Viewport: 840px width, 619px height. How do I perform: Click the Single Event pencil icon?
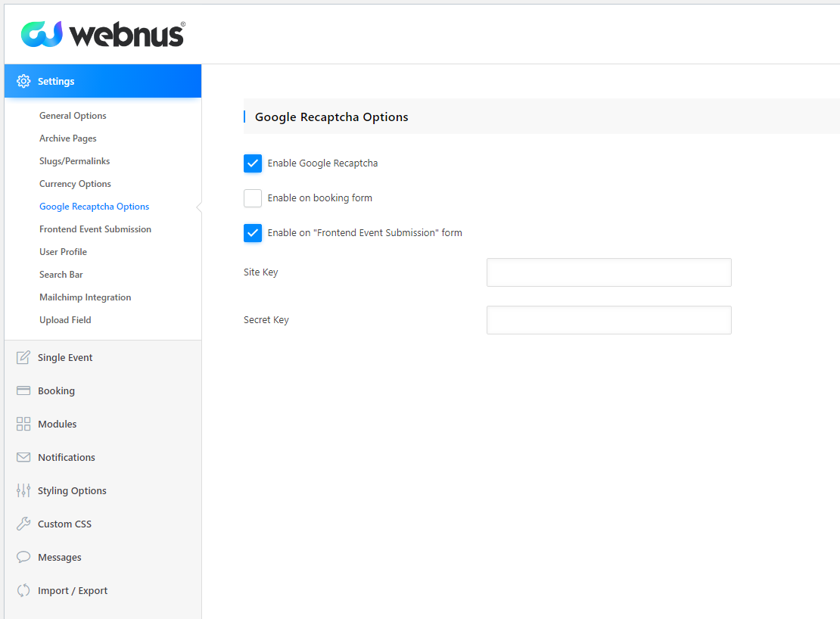[23, 357]
